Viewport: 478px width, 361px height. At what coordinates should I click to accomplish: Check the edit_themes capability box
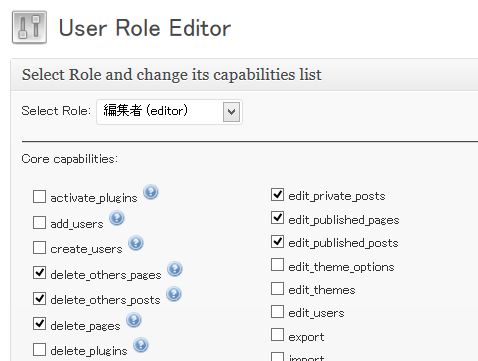[277, 289]
